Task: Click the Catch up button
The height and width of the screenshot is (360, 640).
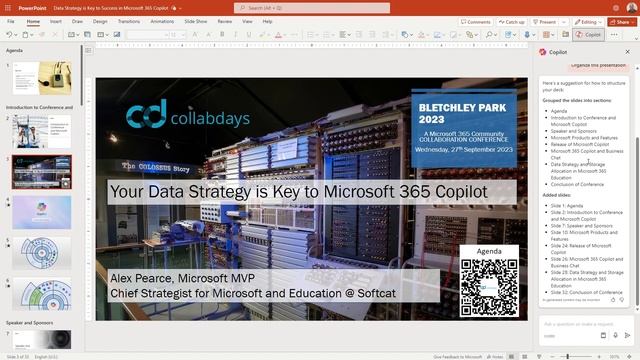Action: pyautogui.click(x=511, y=22)
